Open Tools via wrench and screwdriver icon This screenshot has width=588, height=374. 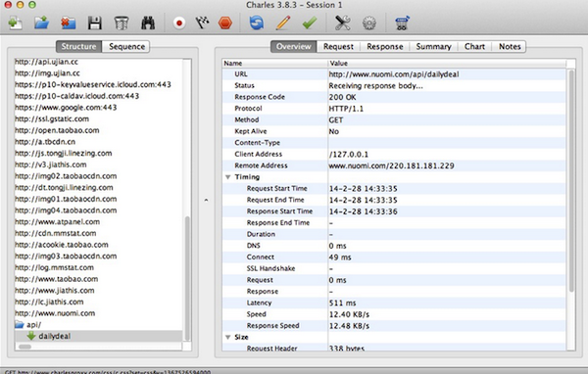[342, 23]
